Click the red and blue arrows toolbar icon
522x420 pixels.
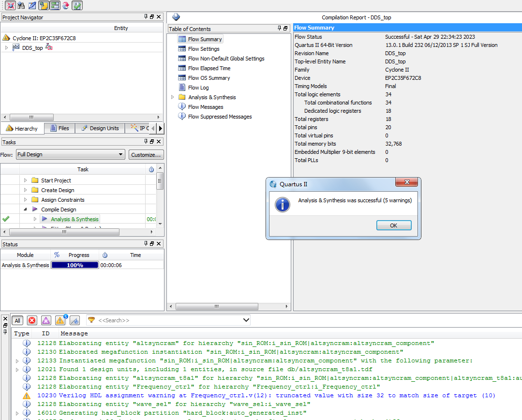click(66, 5)
